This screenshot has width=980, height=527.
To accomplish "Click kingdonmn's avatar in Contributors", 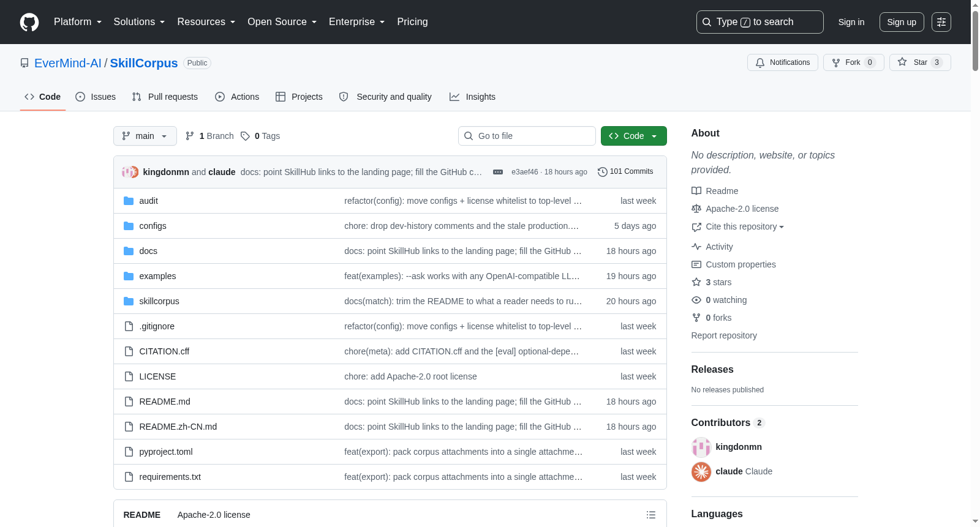I will coord(701,447).
